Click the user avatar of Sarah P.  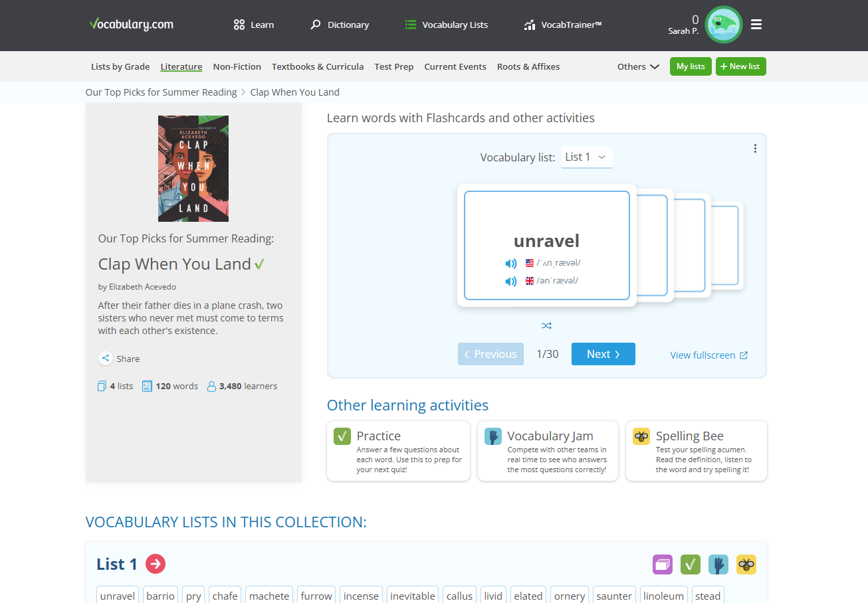(x=723, y=25)
